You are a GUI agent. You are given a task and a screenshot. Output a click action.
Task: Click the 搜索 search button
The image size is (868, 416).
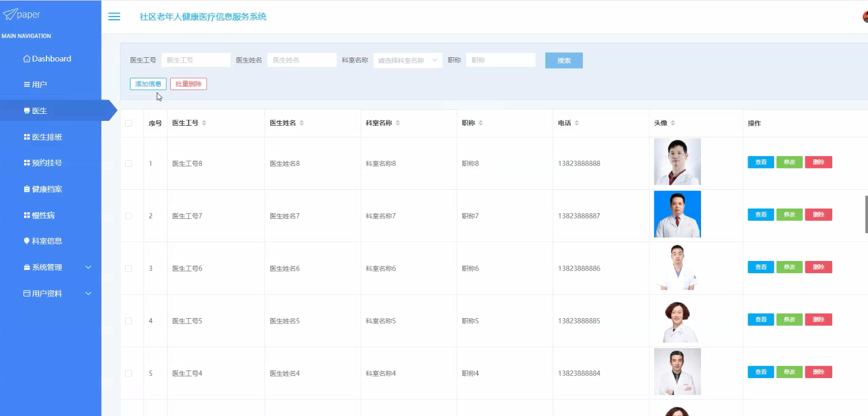coord(564,60)
